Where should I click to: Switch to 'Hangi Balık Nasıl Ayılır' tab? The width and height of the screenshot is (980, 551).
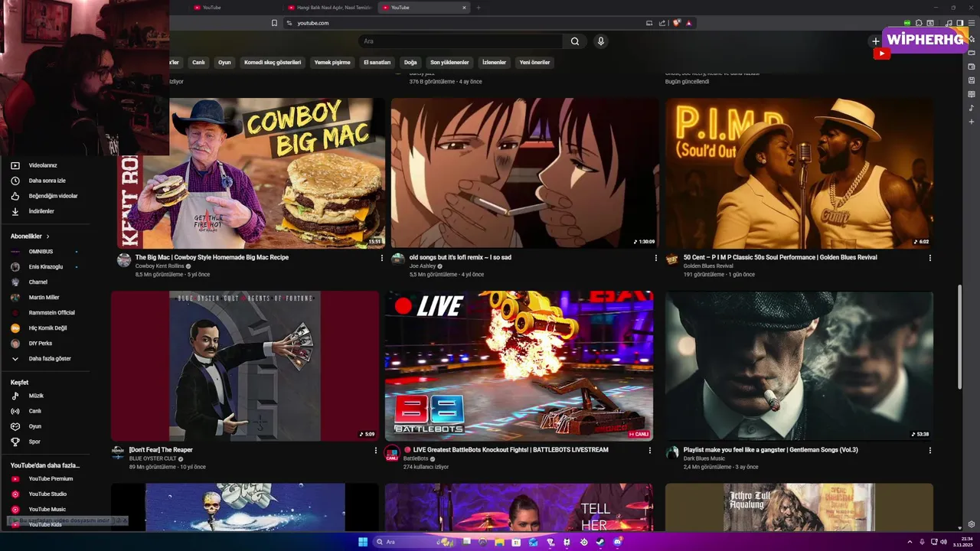point(331,8)
